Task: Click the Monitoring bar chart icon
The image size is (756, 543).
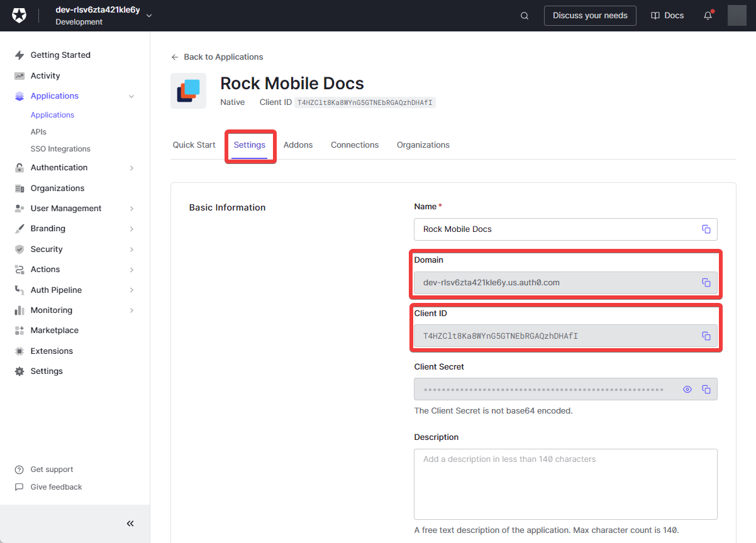Action: tap(19, 310)
